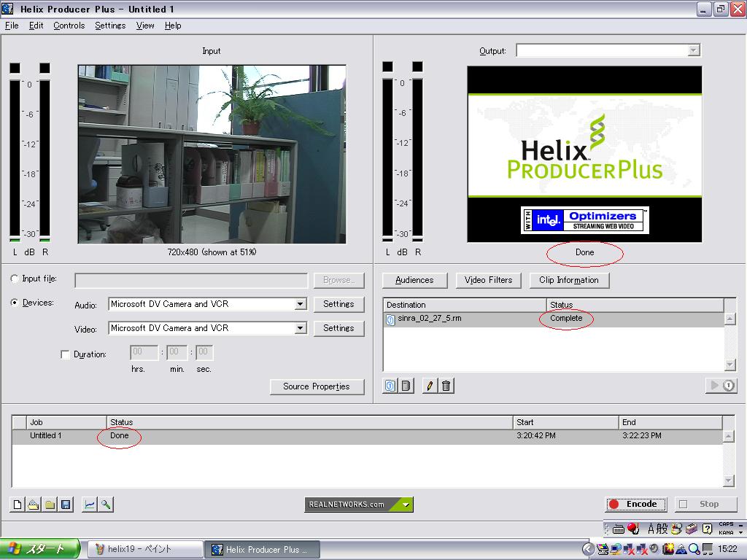
Task: Open language bar options arrow
Action: pyautogui.click(x=741, y=532)
